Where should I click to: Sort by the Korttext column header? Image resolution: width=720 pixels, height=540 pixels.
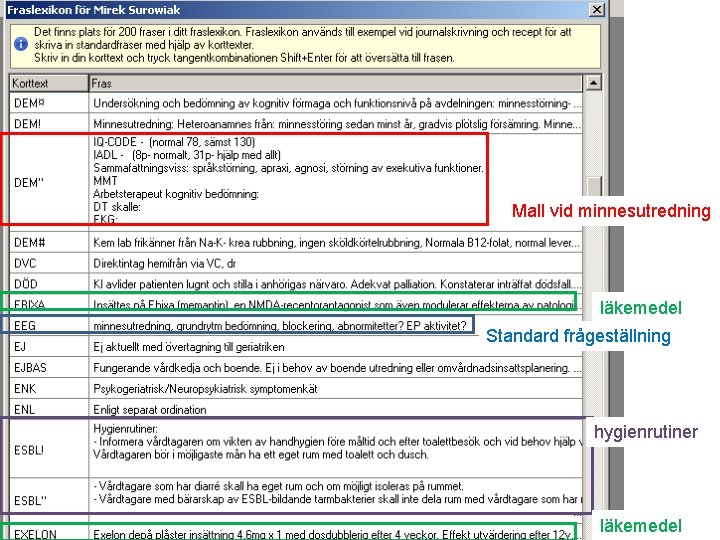tap(49, 83)
